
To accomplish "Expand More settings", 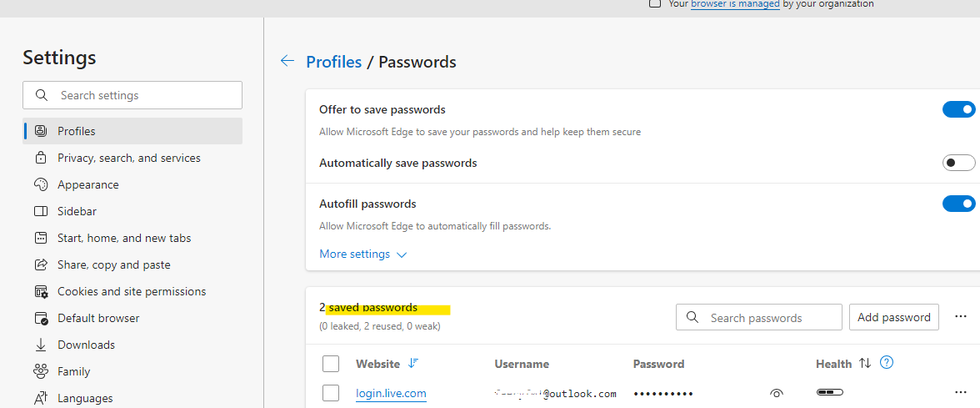I will click(363, 254).
